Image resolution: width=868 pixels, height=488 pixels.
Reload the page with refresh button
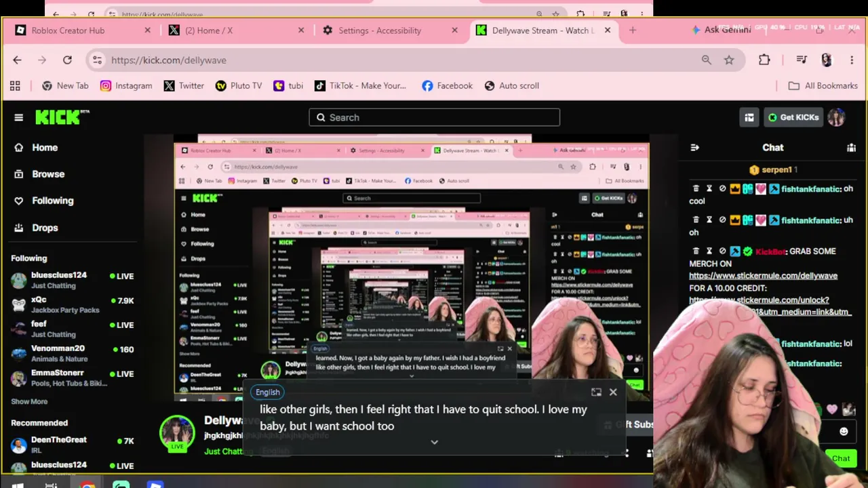(x=67, y=60)
